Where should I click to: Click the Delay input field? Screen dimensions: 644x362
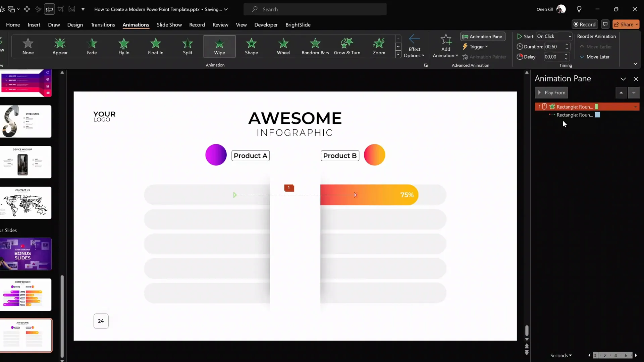pos(553,57)
